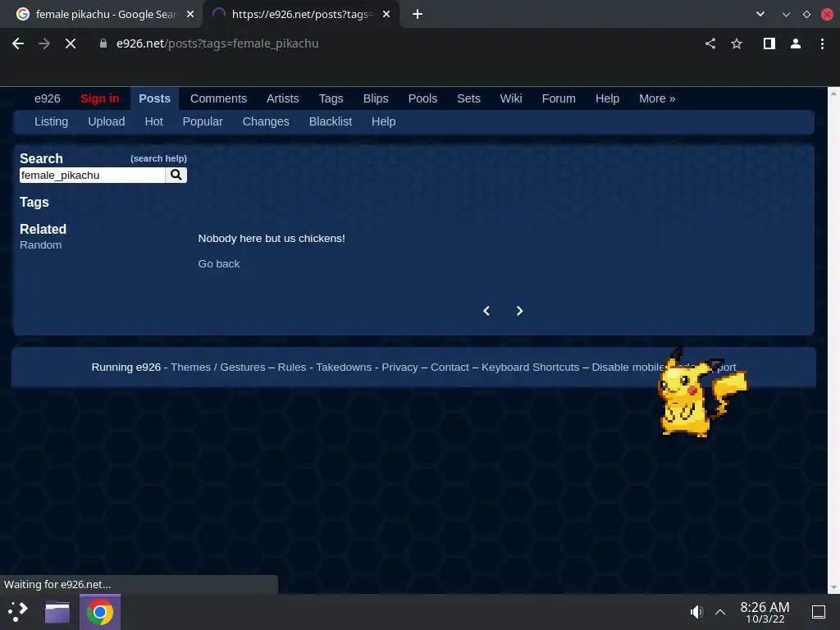Click the Disable mobile footer link
The image size is (840, 630).
(x=628, y=367)
